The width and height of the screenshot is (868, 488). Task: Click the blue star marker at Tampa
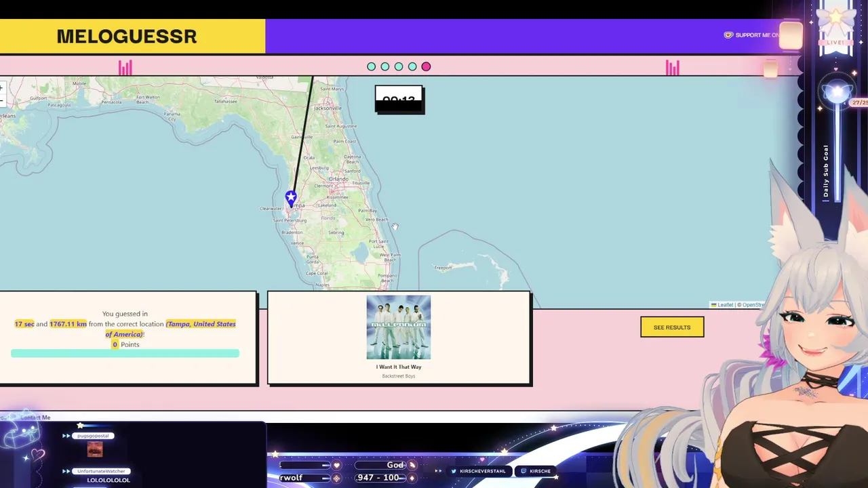291,198
